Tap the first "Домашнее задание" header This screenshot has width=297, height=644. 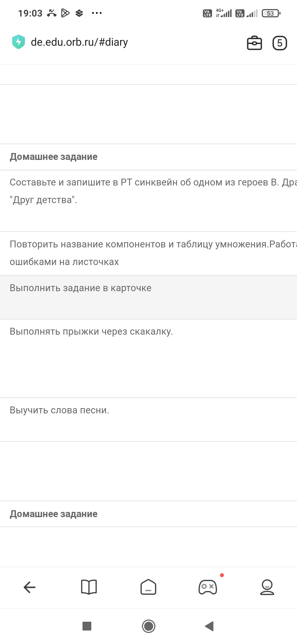(54, 157)
